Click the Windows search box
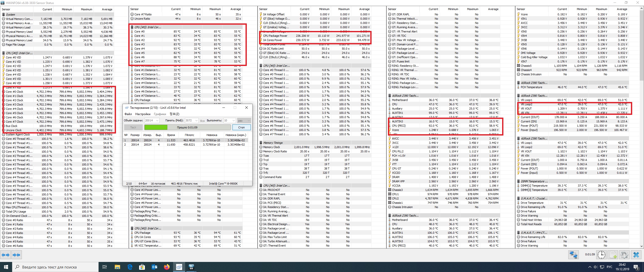 (55, 267)
